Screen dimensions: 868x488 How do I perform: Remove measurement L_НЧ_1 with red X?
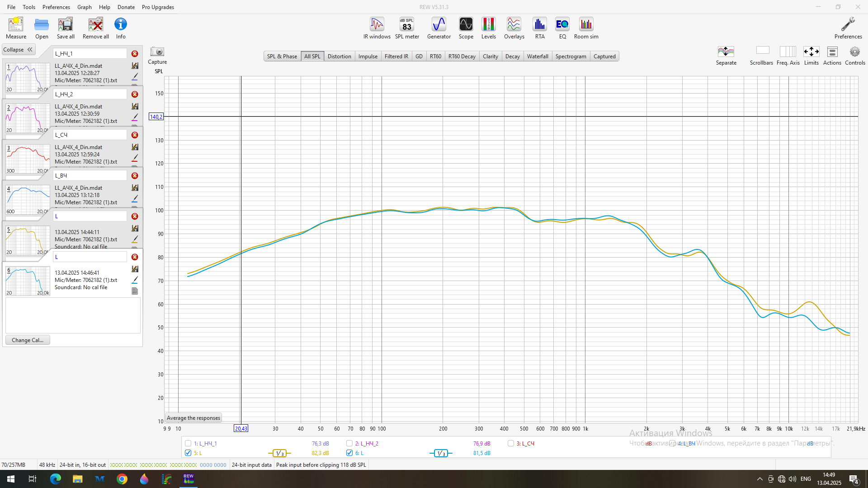click(x=135, y=54)
